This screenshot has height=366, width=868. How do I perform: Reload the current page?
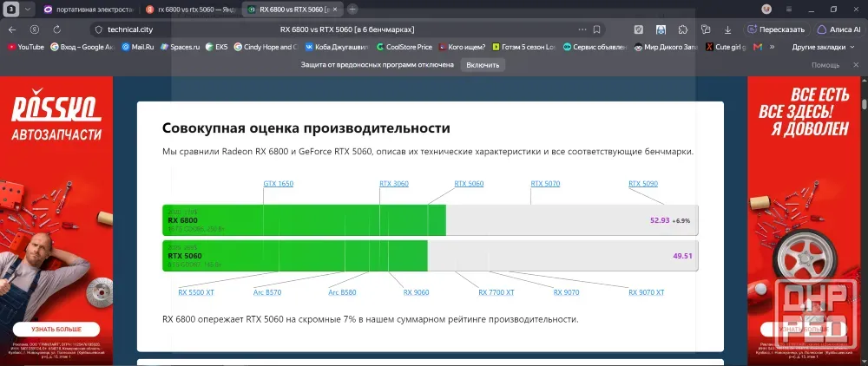(57, 29)
